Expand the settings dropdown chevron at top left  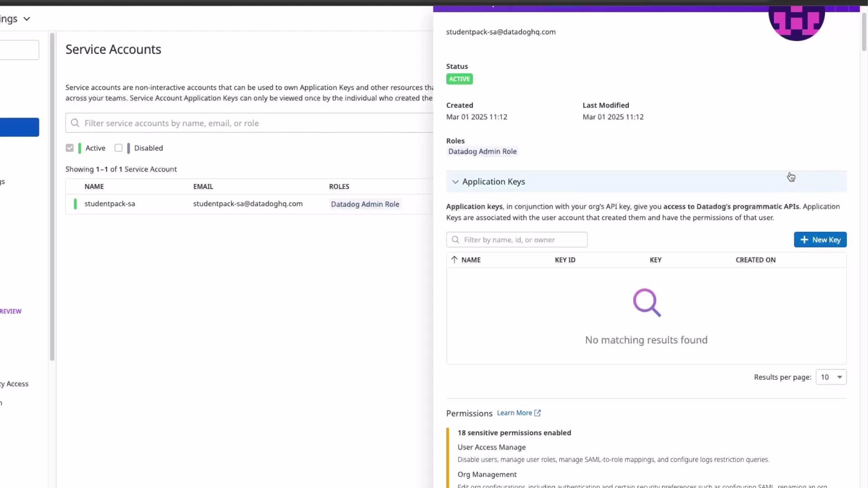coord(27,19)
